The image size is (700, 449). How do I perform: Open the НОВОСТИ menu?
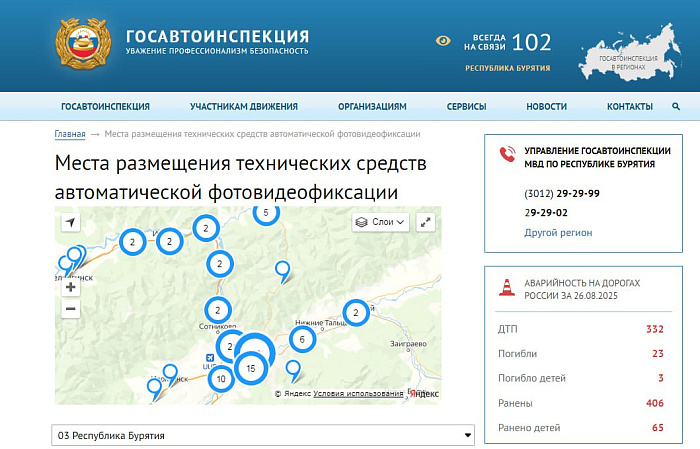tap(546, 107)
